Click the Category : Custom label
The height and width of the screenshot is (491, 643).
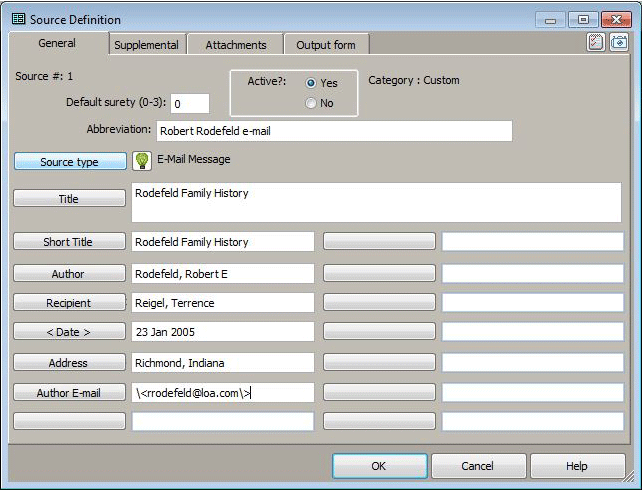pyautogui.click(x=414, y=80)
